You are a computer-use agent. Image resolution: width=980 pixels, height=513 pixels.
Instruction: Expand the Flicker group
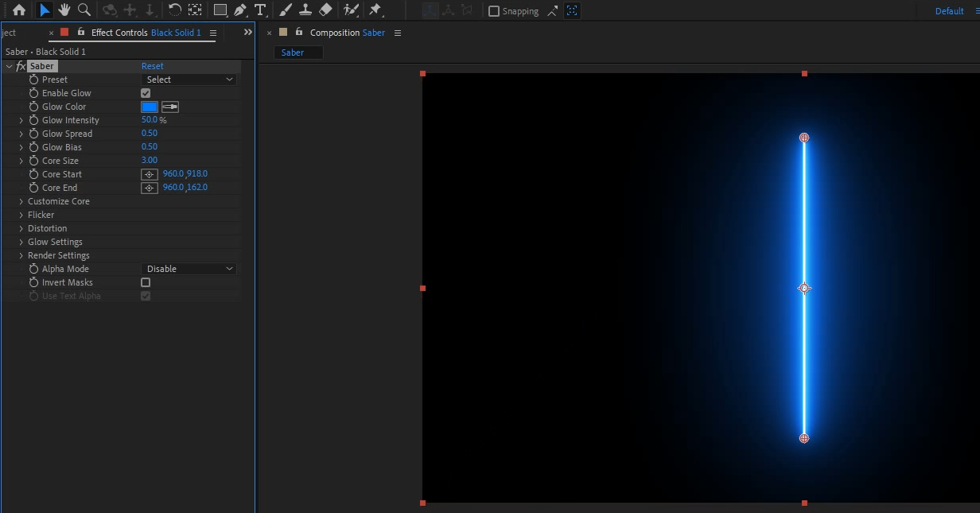click(x=21, y=215)
